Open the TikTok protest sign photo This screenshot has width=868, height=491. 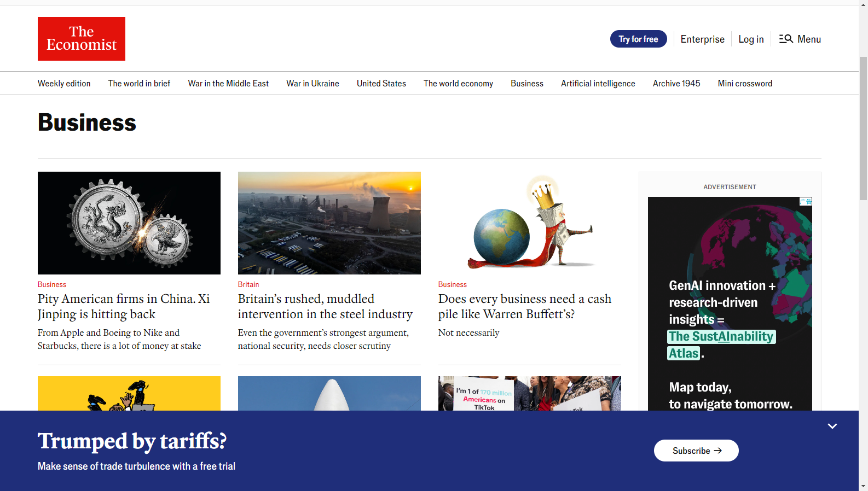click(x=530, y=394)
